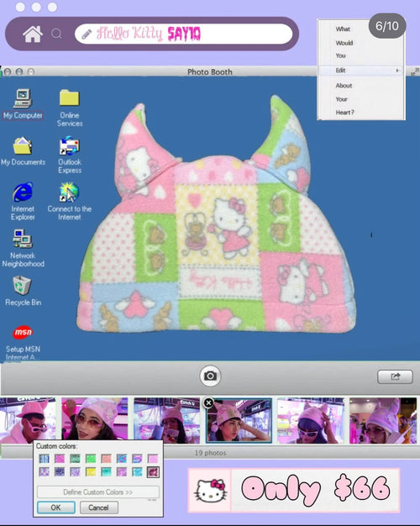Open thumbnail of man in white sunglasses

[x=28, y=420]
